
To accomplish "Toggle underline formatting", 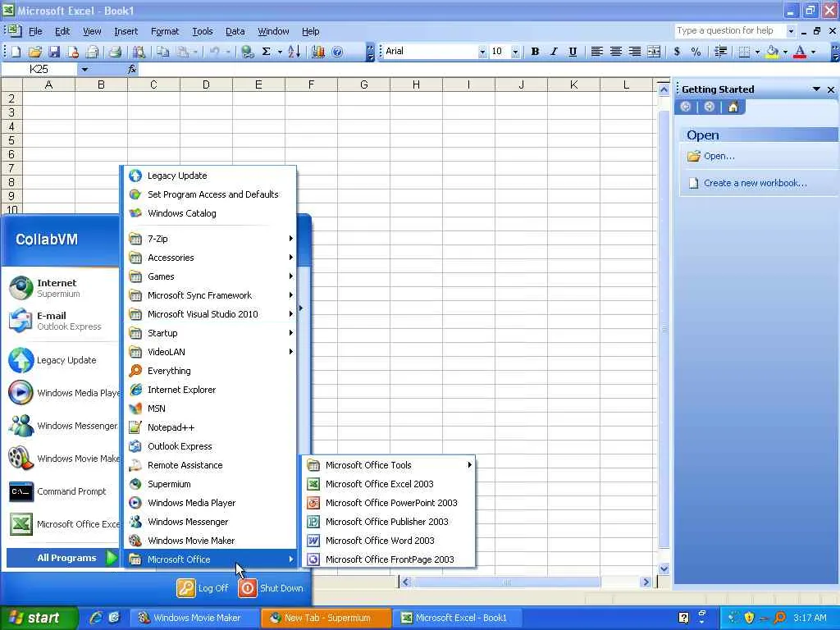I will (x=573, y=52).
